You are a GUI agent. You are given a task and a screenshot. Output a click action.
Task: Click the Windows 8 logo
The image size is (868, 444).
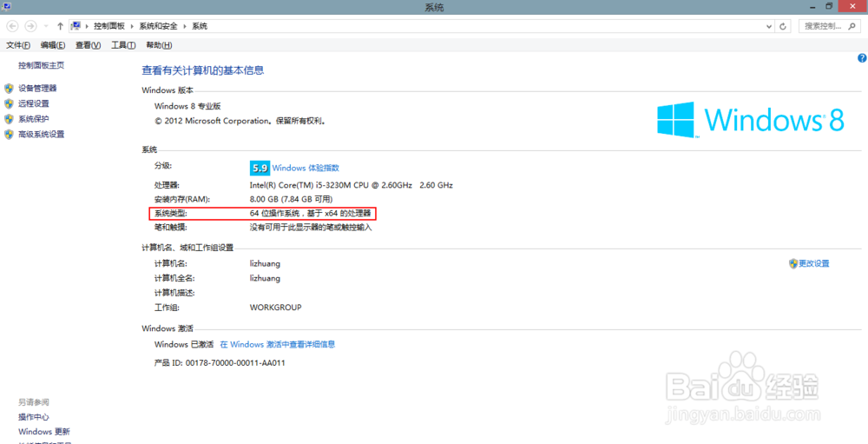(751, 119)
